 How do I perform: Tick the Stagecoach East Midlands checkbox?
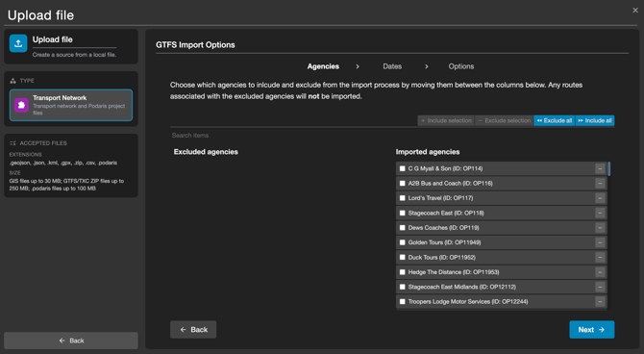click(402, 287)
